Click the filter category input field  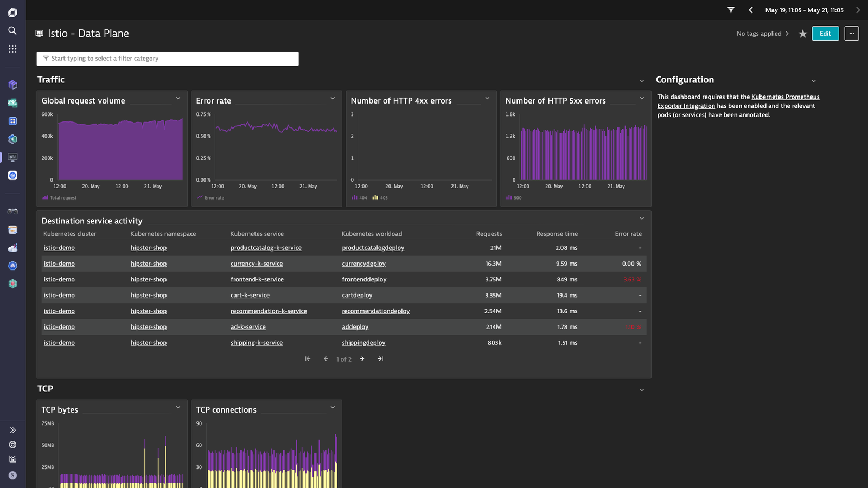[168, 59]
